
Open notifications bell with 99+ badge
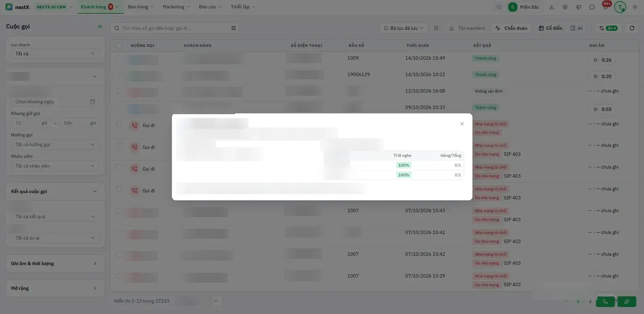[x=605, y=6]
